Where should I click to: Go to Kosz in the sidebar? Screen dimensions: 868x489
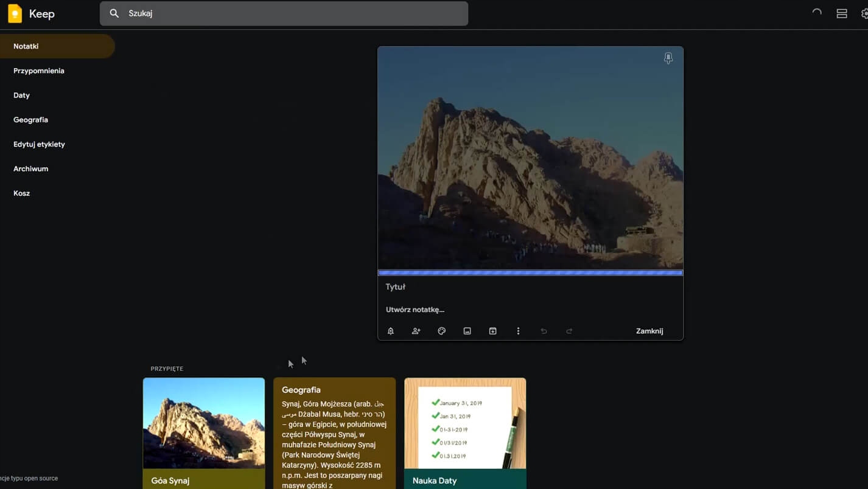[22, 193]
